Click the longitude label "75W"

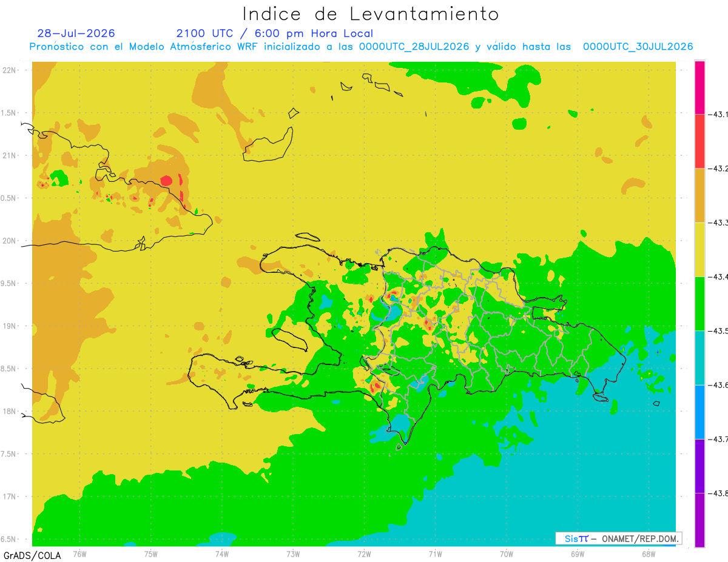(150, 554)
